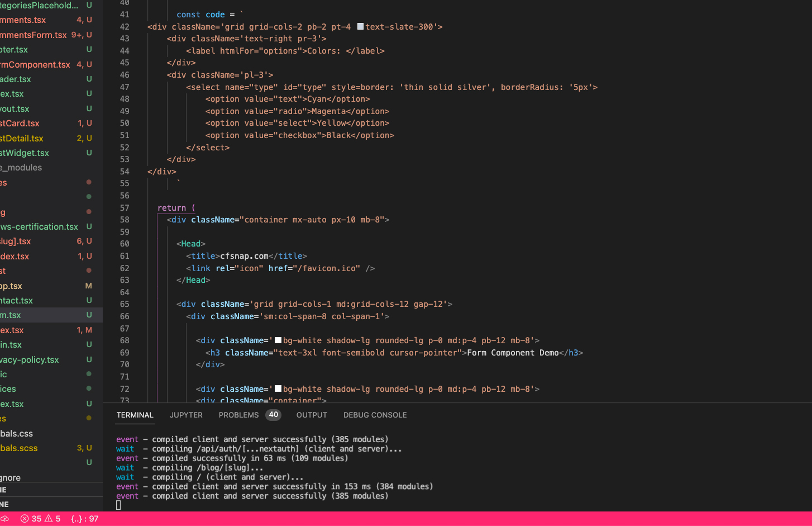Screen dimensions: 812x526
Task: Switch to the TERMINAL panel tab
Action: (x=135, y=415)
